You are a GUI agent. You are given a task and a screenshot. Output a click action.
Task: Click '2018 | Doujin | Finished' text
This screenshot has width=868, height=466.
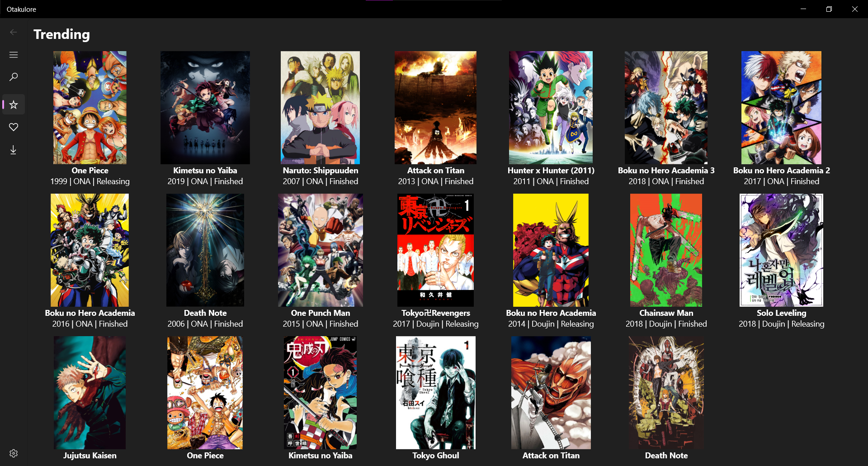[x=666, y=324]
